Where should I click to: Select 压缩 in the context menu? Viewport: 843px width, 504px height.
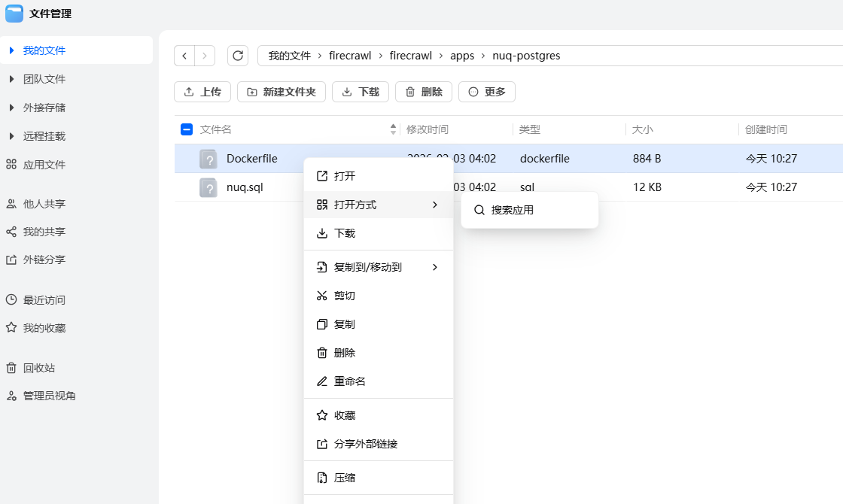(345, 477)
